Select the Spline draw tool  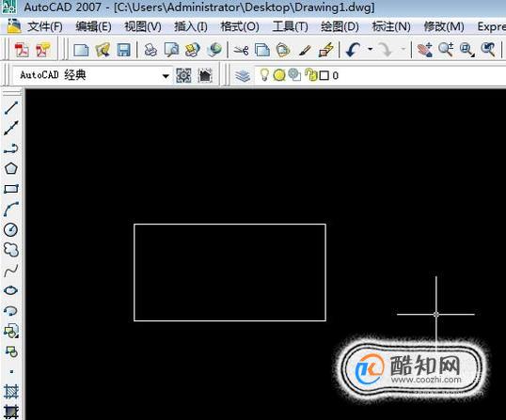pos(11,270)
